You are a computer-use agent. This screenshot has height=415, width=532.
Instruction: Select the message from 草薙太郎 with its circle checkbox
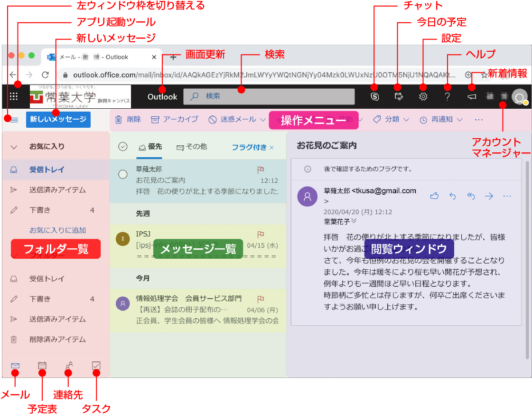point(123,174)
